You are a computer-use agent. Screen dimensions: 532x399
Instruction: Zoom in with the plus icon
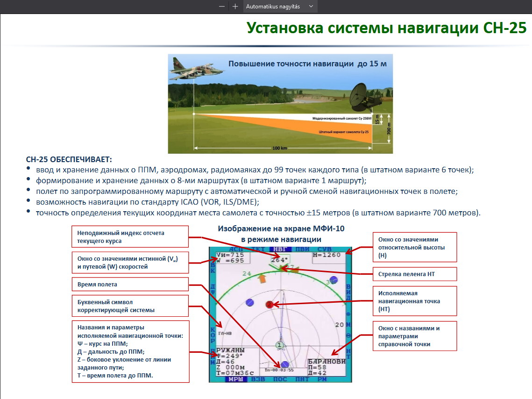coord(235,7)
